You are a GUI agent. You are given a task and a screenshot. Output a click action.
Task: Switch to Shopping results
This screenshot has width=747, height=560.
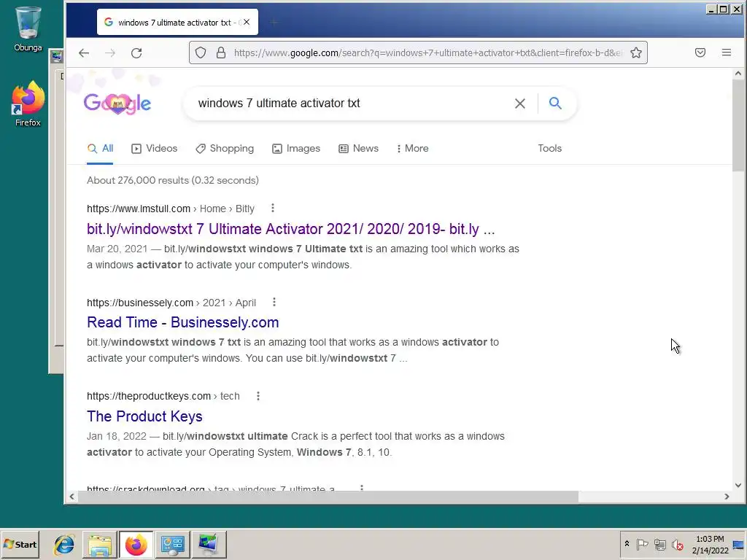point(225,149)
